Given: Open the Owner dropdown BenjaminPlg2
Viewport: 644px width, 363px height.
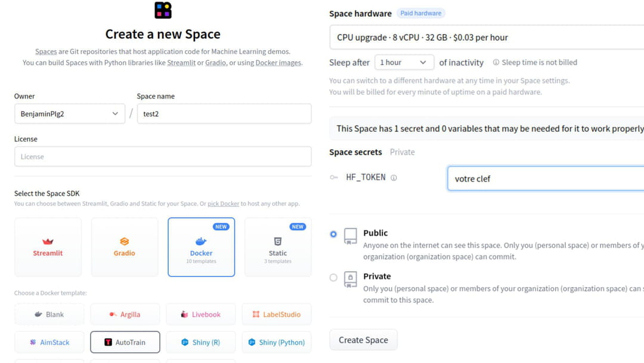Looking at the screenshot, I should click(x=69, y=114).
